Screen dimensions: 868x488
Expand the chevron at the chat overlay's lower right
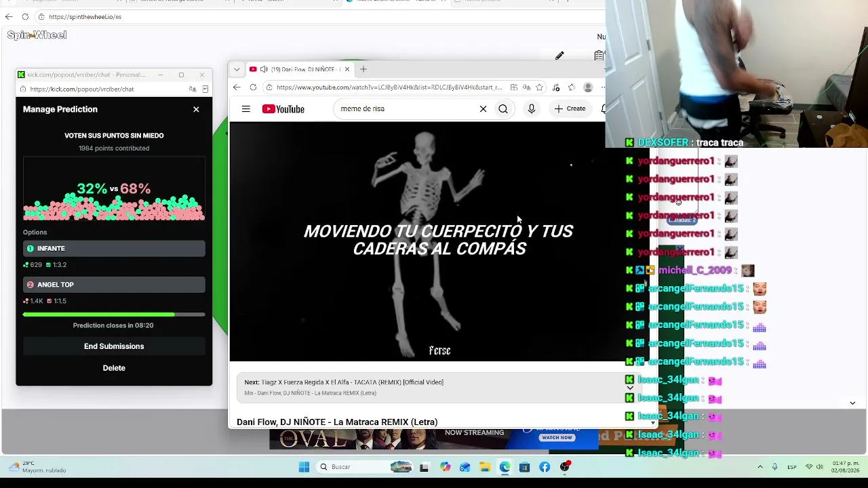[852, 403]
